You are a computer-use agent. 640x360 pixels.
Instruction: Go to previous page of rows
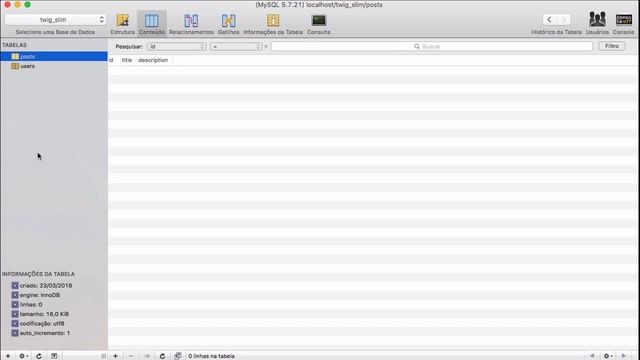click(x=592, y=356)
